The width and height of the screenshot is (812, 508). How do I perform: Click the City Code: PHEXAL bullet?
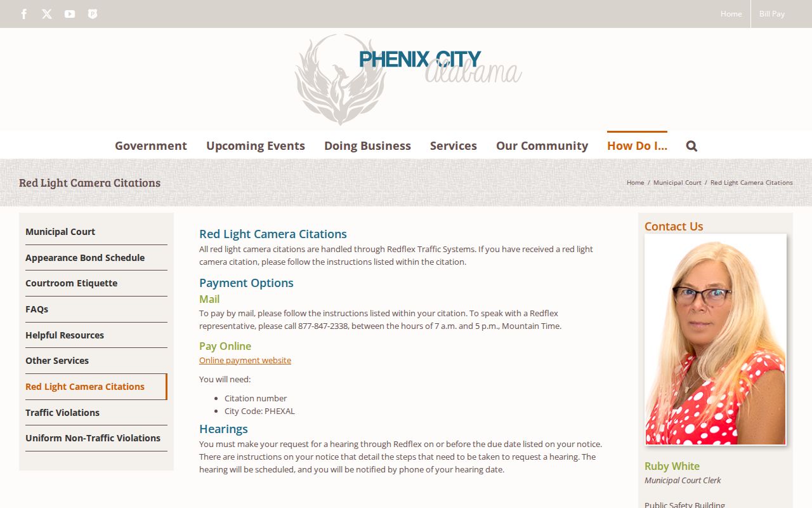pyautogui.click(x=259, y=411)
